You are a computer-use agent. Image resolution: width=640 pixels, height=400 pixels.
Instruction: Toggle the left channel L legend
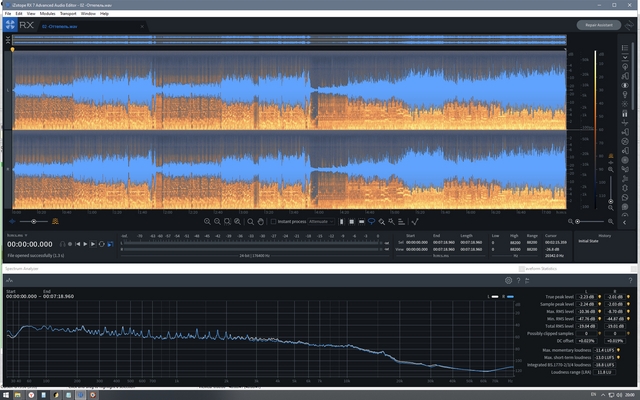[x=492, y=297]
